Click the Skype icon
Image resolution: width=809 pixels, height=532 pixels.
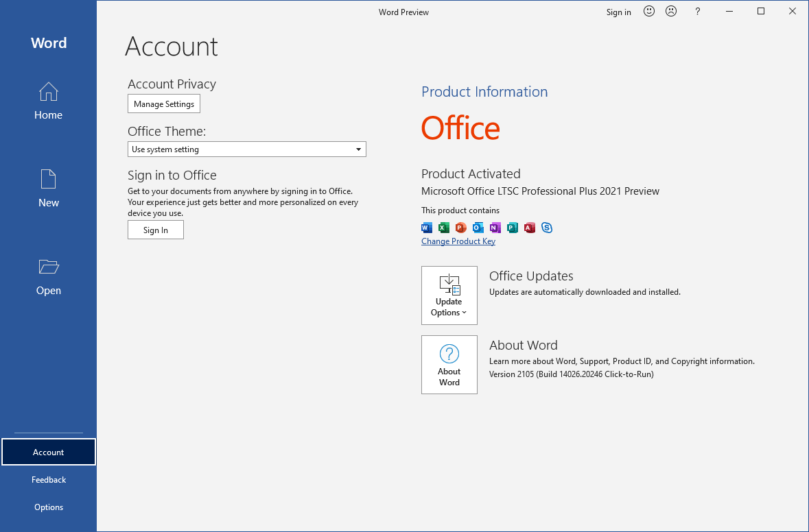tap(546, 227)
